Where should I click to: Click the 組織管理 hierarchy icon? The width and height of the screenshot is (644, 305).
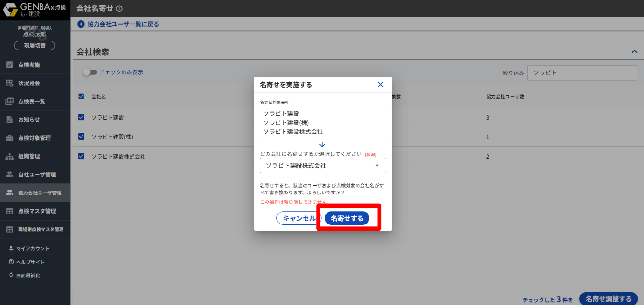coord(10,156)
